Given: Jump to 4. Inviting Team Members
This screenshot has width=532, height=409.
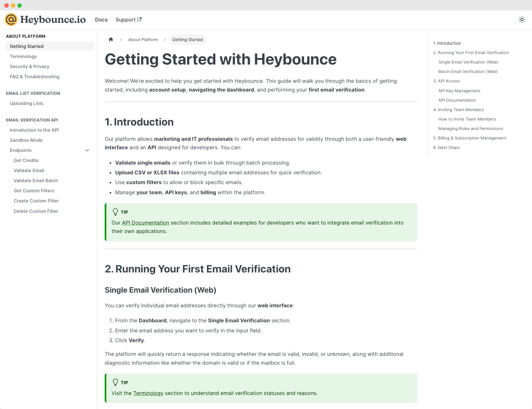Looking at the screenshot, I should click(458, 110).
